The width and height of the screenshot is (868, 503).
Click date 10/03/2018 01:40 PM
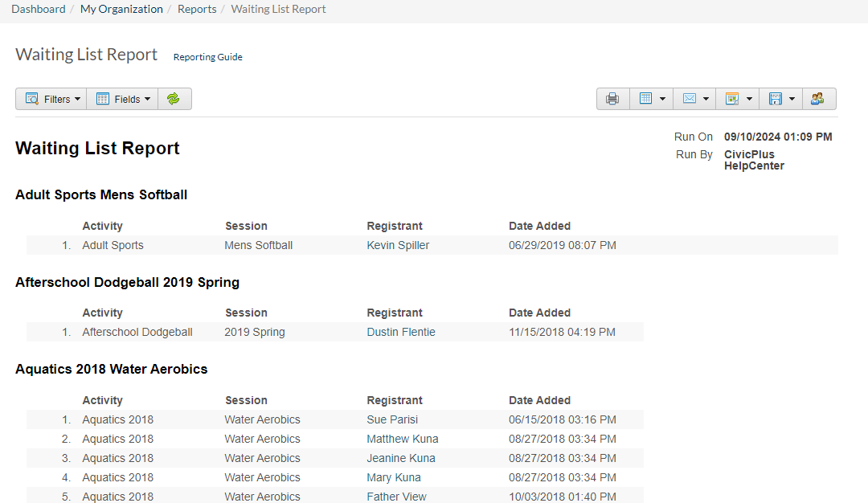[563, 497]
